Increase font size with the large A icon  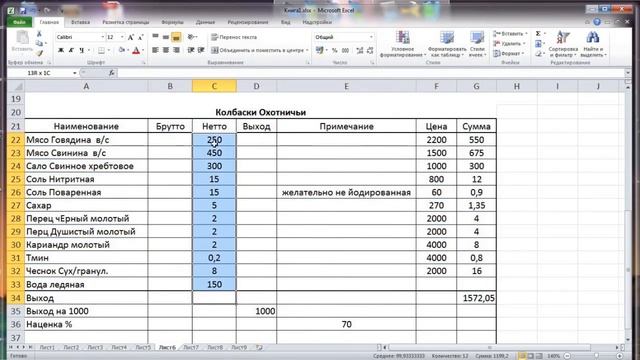pos(131,37)
